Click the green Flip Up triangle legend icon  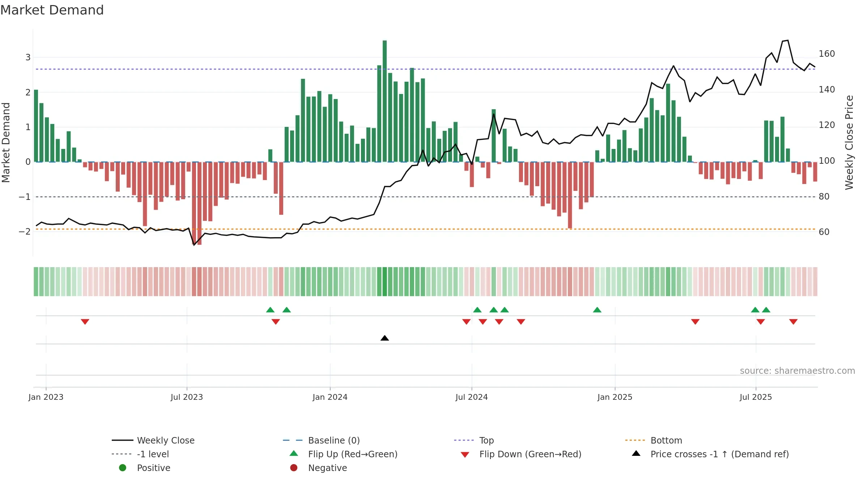click(x=294, y=453)
